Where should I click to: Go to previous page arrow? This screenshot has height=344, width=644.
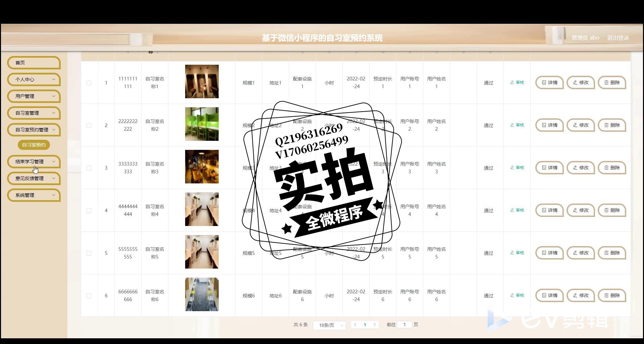tap(355, 325)
